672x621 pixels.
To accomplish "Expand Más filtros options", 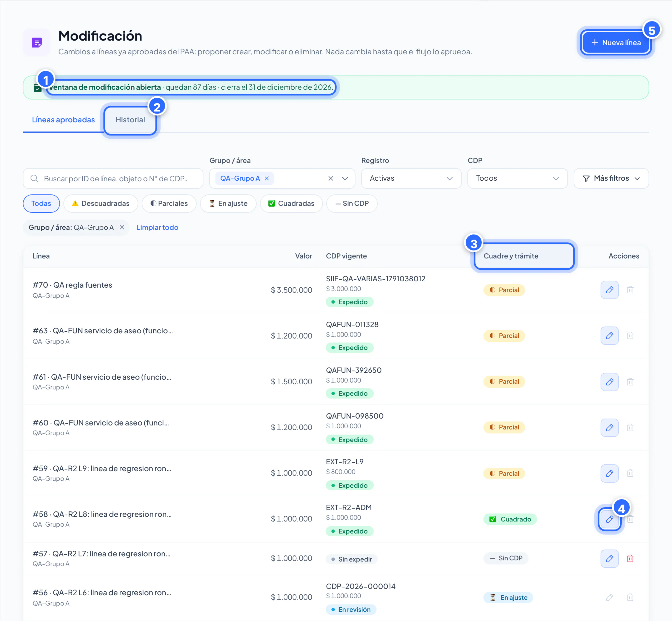I will pos(611,178).
